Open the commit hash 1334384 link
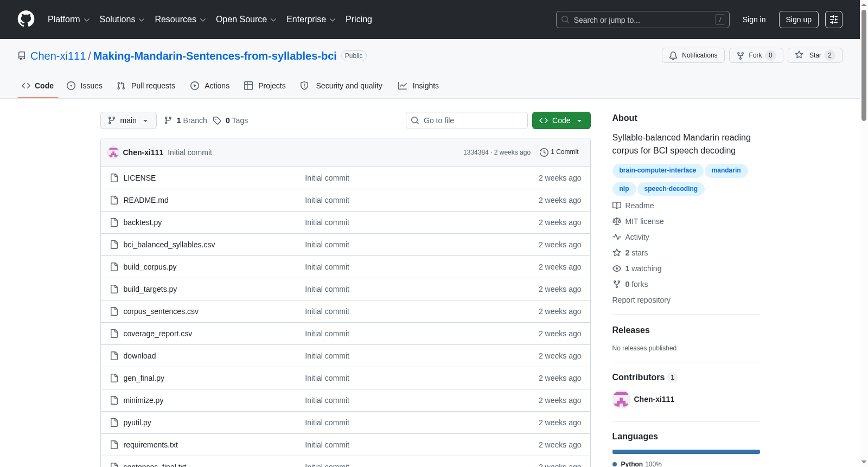 (x=476, y=152)
